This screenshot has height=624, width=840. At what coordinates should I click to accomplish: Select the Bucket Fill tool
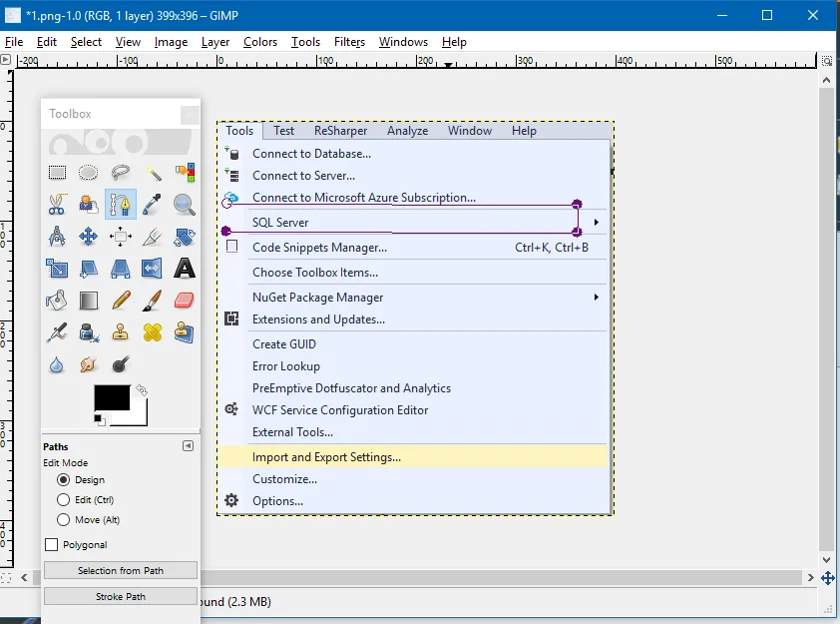click(57, 301)
